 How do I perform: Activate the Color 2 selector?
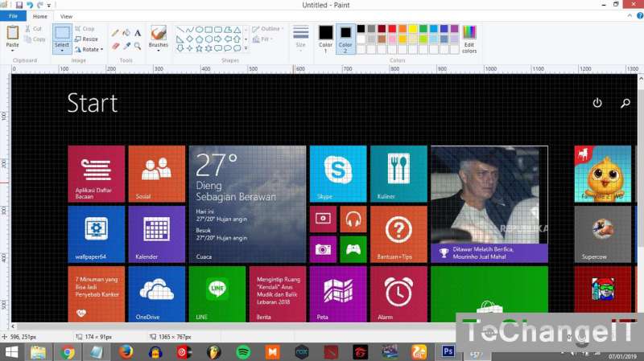(x=345, y=39)
